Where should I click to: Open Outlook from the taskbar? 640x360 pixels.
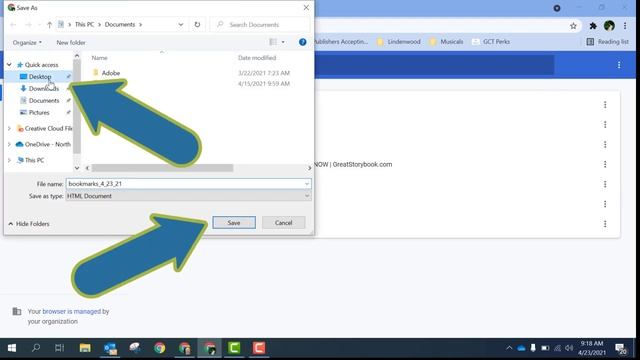[110, 348]
